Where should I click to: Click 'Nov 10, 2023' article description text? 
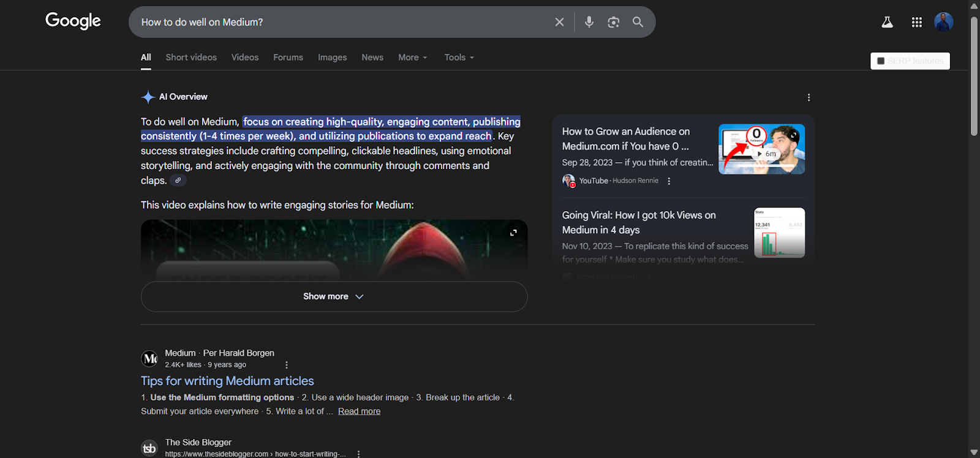coord(655,252)
